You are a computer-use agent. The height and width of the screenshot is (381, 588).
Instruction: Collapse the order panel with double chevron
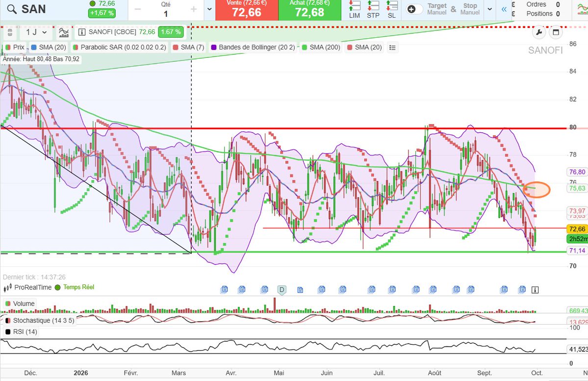504,9
